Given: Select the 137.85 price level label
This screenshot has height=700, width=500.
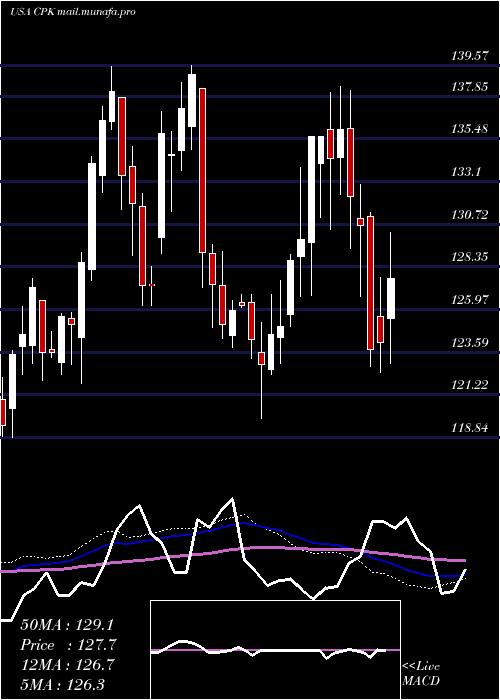Looking at the screenshot, I should point(469,87).
